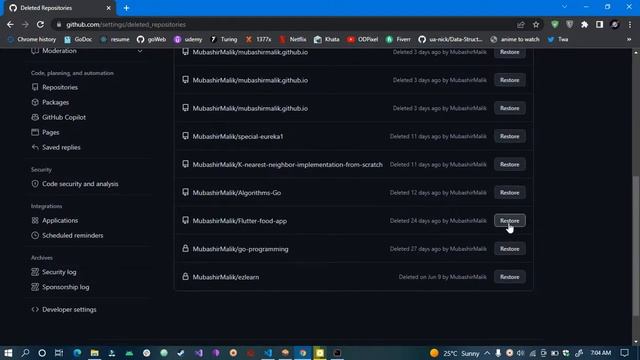Bookmark this page with star icon
The height and width of the screenshot is (360, 640).
[x=536, y=25]
